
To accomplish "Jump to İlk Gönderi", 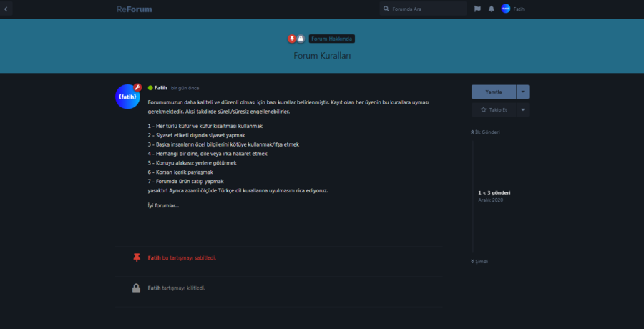I will pos(485,132).
